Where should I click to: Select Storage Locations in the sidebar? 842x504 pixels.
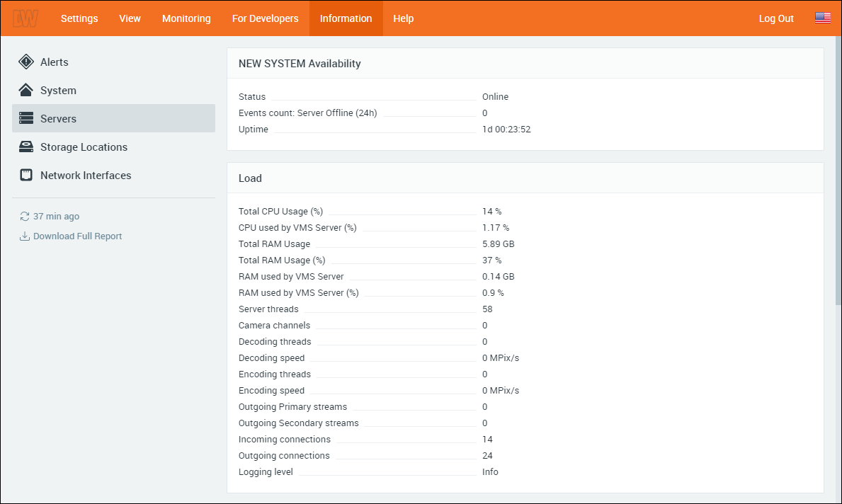coord(84,147)
